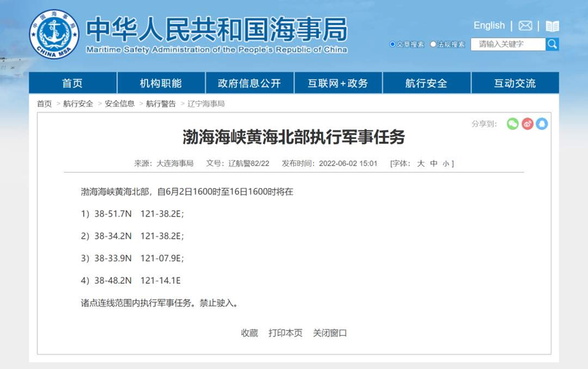Switch site language to English
Image resolution: width=588 pixels, height=369 pixels.
tap(489, 26)
